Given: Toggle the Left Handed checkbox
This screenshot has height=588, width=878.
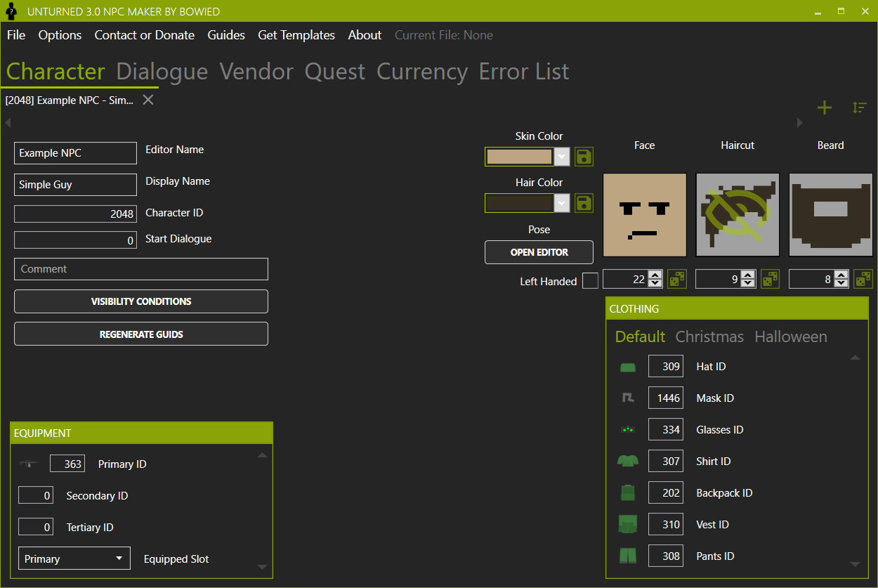Looking at the screenshot, I should (591, 280).
